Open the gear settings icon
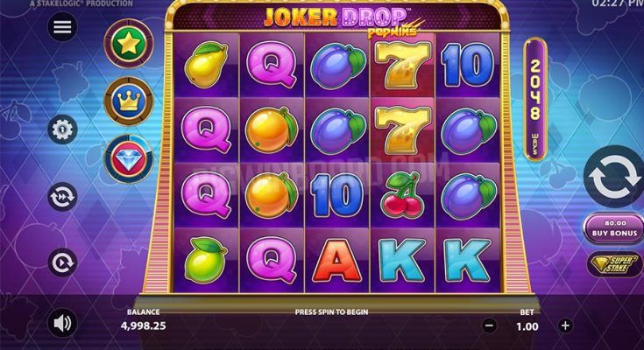The height and width of the screenshot is (350, 644). pyautogui.click(x=62, y=129)
